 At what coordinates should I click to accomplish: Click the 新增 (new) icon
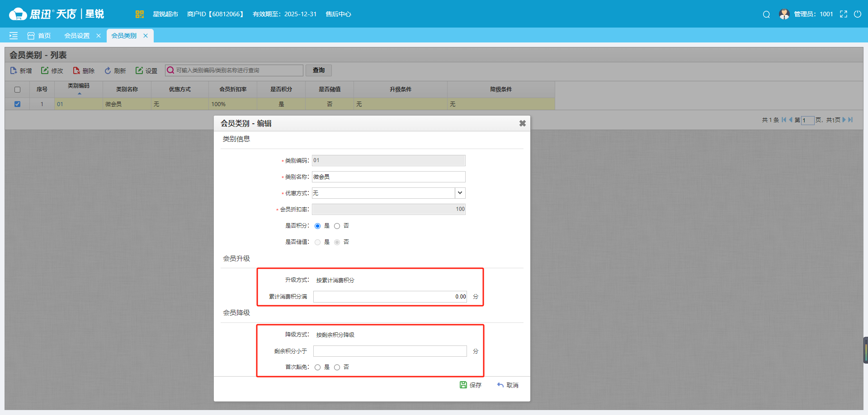[x=12, y=70]
